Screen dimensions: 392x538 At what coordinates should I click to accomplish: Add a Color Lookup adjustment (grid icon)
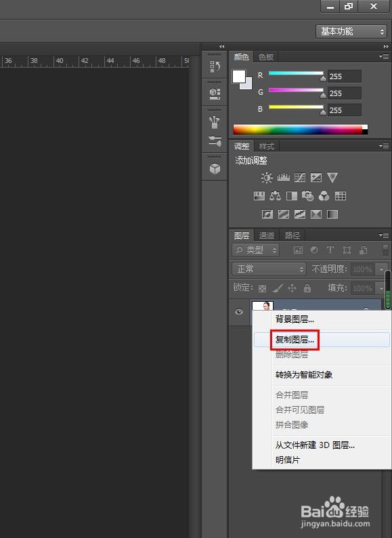click(340, 196)
